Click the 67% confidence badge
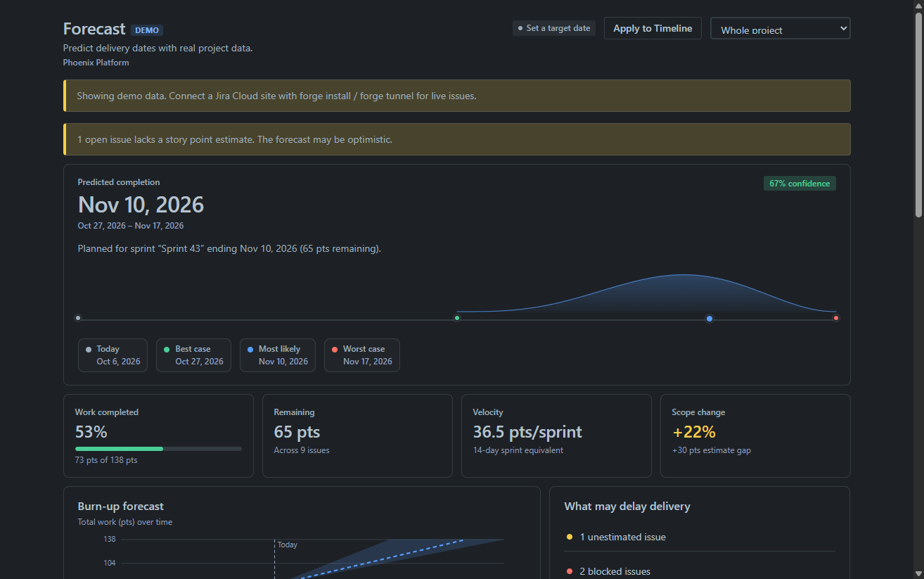The width and height of the screenshot is (924, 579). [x=800, y=184]
